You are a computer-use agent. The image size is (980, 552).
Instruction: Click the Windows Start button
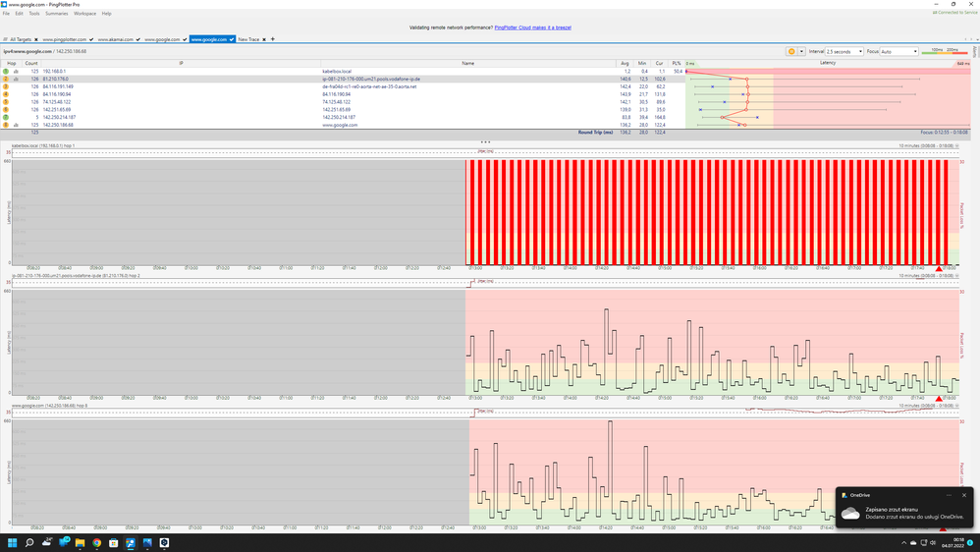coord(13,542)
